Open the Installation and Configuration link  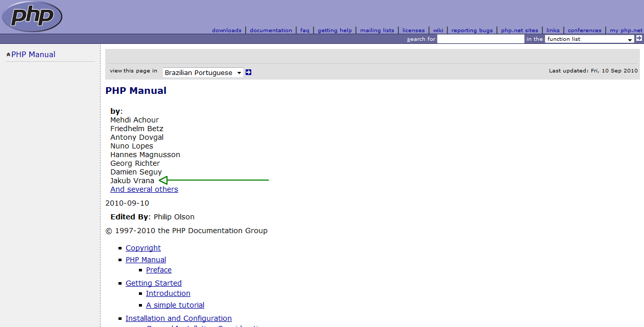pyautogui.click(x=179, y=318)
